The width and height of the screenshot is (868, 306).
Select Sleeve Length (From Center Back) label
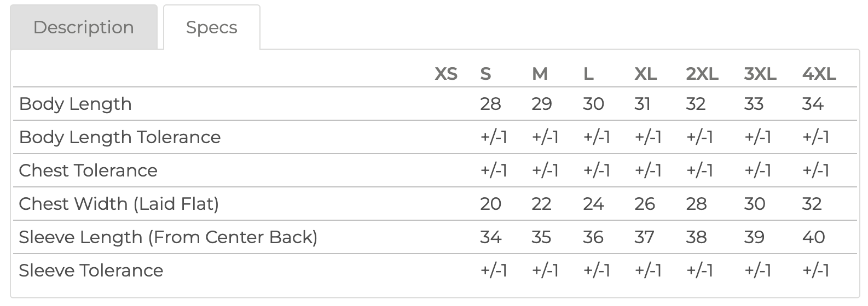pos(168,237)
